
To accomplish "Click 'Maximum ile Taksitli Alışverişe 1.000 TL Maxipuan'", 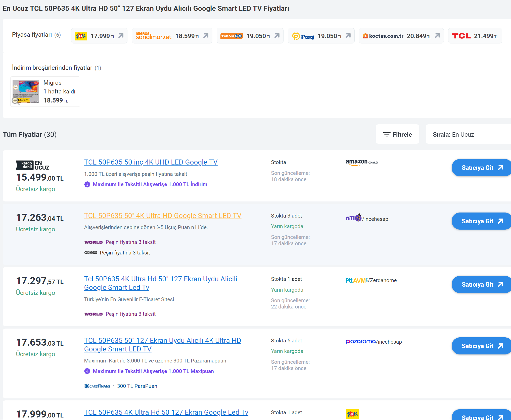I will pos(153,371).
